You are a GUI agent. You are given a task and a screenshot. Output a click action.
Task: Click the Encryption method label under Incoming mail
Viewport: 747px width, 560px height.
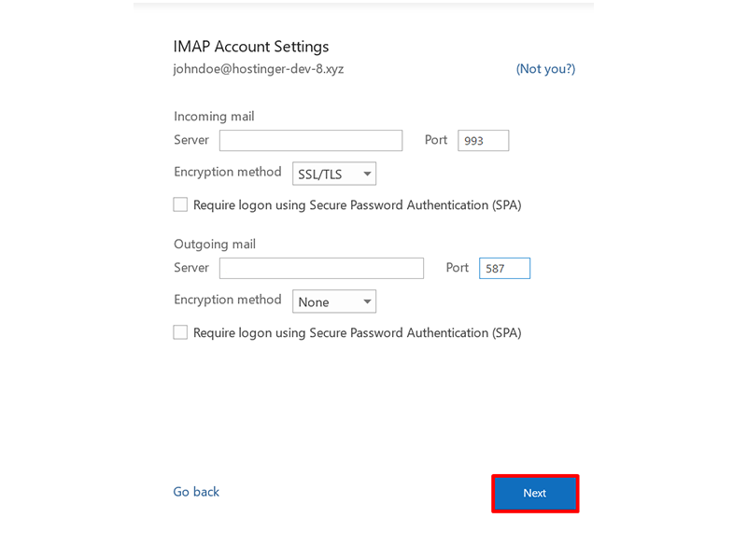pyautogui.click(x=227, y=172)
